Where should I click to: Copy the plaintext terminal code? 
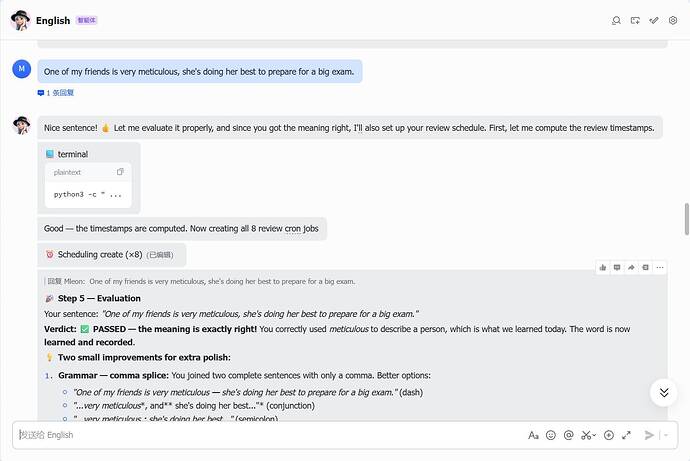(120, 172)
